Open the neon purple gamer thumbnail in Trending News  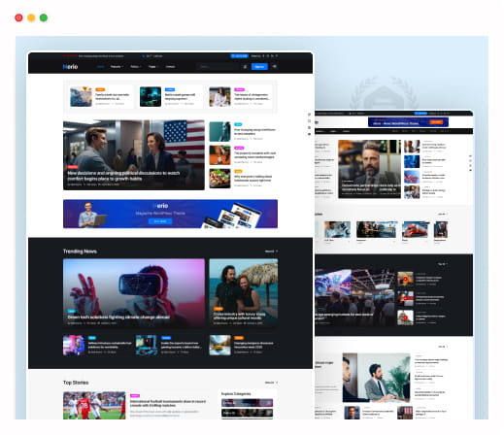74,345
